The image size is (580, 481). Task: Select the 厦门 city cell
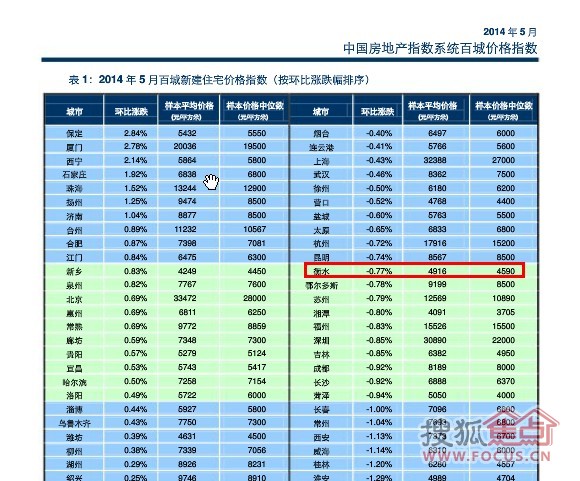[x=74, y=147]
